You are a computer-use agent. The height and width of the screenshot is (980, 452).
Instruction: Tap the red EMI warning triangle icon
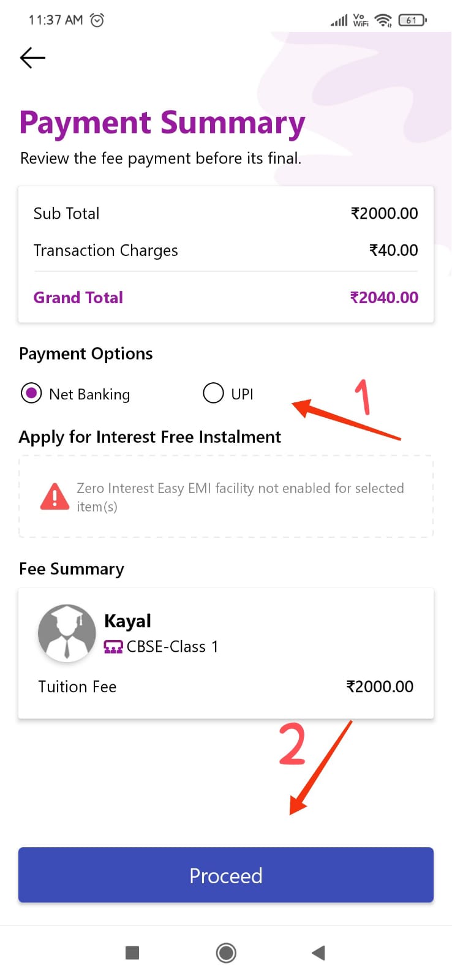(x=55, y=497)
